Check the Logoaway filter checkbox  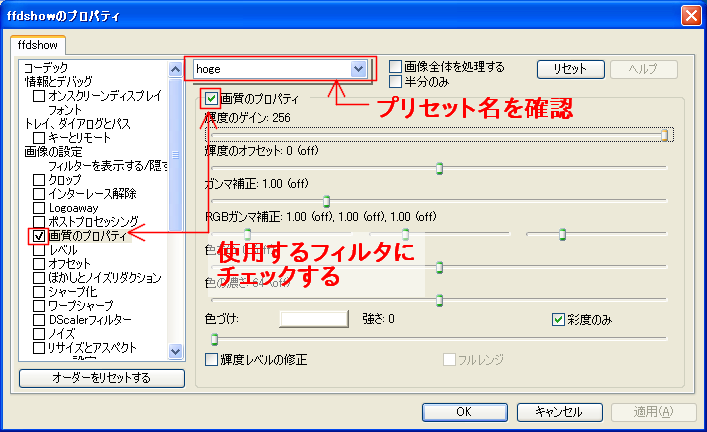pyautogui.click(x=39, y=208)
